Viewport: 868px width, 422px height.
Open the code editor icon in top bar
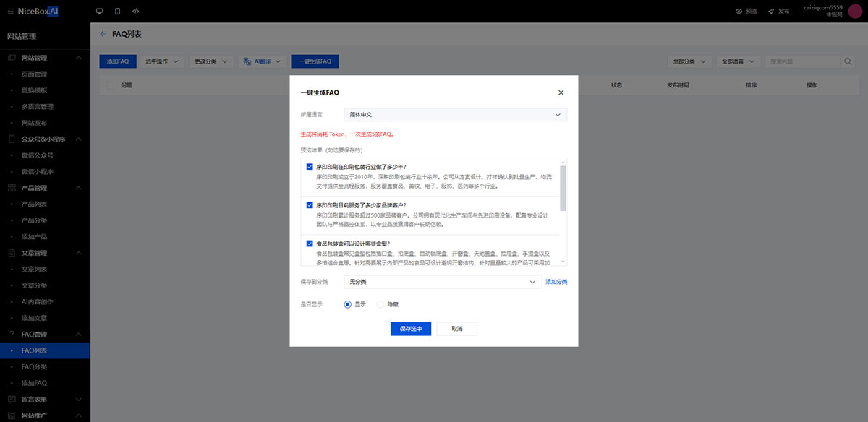coord(136,12)
